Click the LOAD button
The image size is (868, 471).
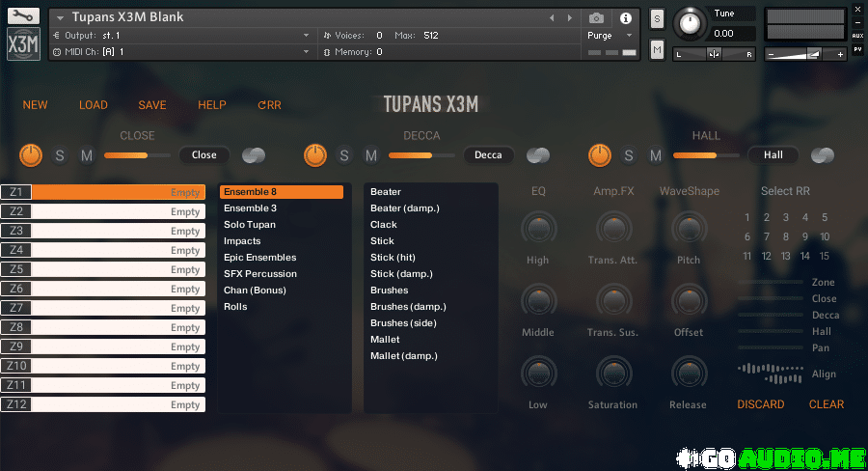click(93, 105)
